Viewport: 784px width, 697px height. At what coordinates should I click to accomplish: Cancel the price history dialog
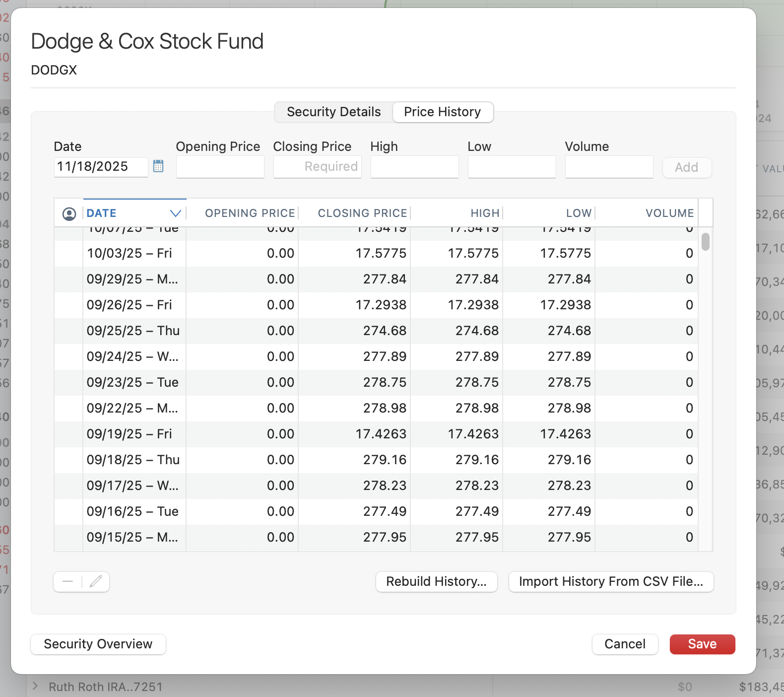(x=625, y=644)
